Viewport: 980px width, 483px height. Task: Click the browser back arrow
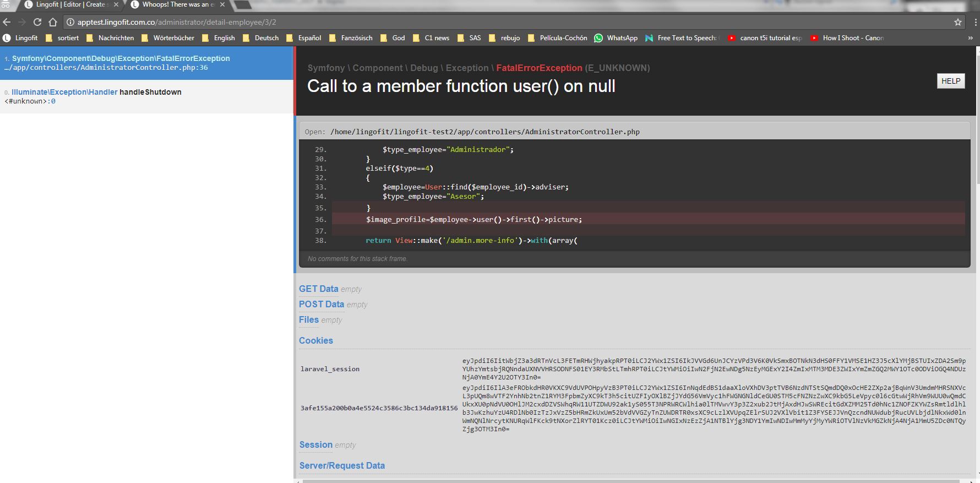point(7,22)
